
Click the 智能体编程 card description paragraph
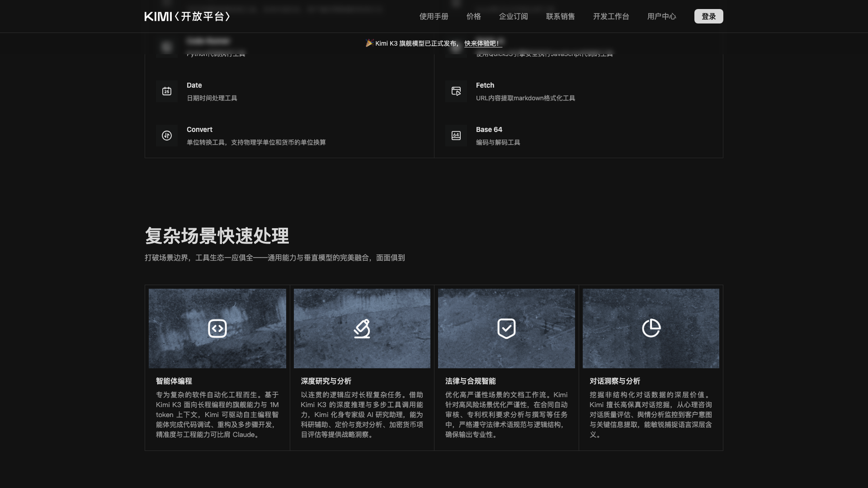point(217,415)
